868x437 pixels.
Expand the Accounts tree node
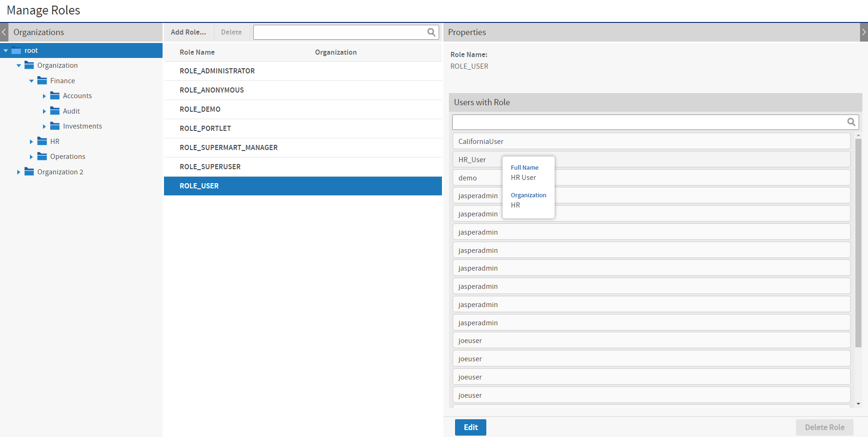pyautogui.click(x=44, y=96)
